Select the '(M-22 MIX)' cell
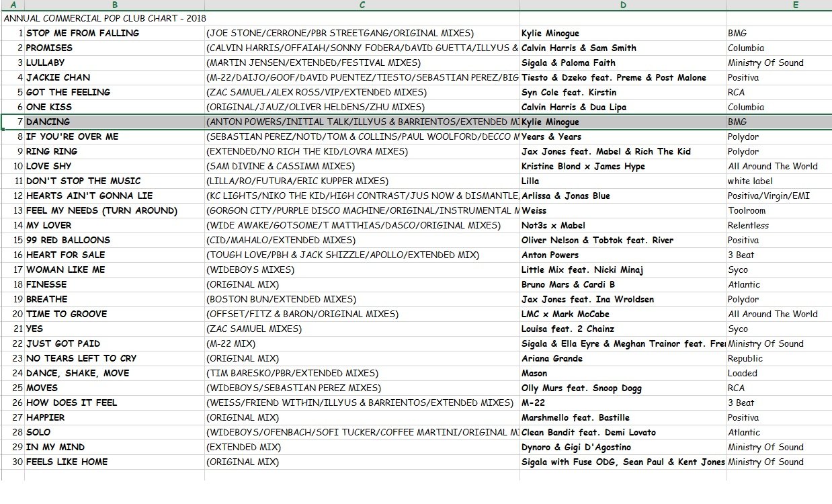 point(362,343)
